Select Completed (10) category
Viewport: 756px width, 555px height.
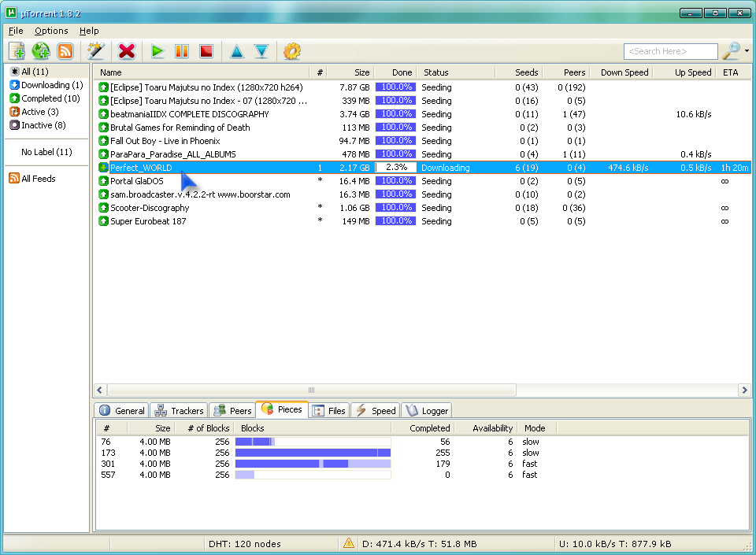pyautogui.click(x=45, y=98)
